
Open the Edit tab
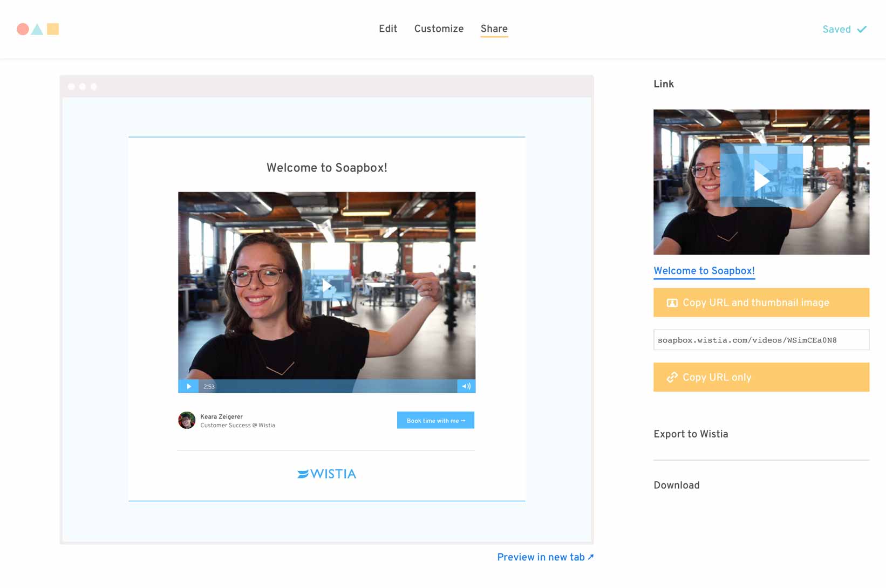coord(388,29)
